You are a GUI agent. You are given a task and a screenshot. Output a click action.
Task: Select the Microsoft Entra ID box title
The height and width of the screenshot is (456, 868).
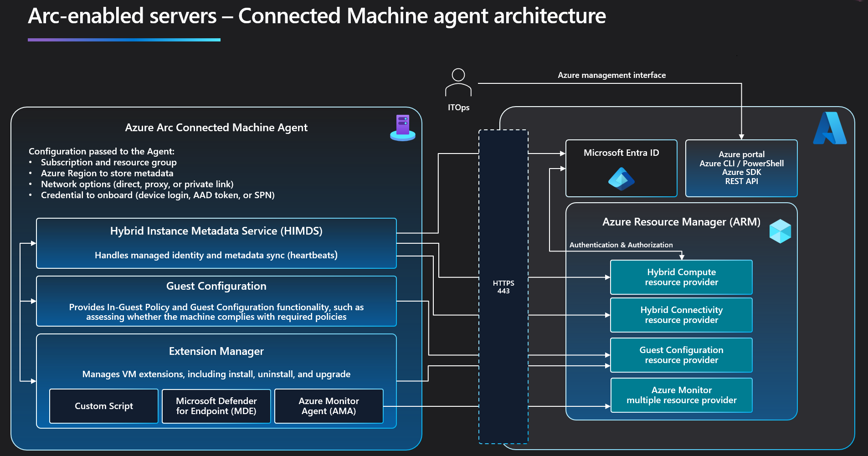pyautogui.click(x=621, y=153)
